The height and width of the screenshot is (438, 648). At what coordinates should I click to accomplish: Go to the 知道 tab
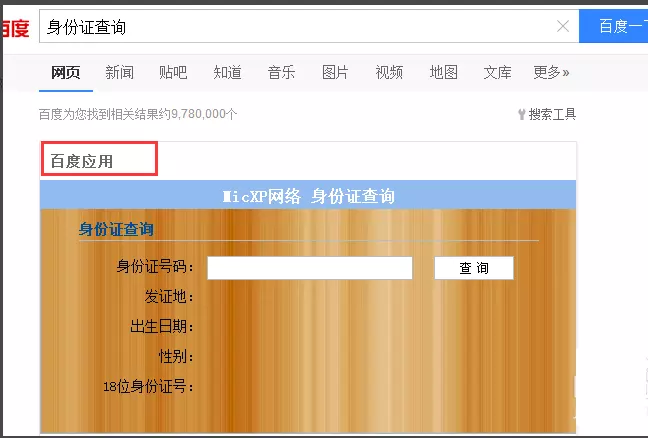pos(227,73)
